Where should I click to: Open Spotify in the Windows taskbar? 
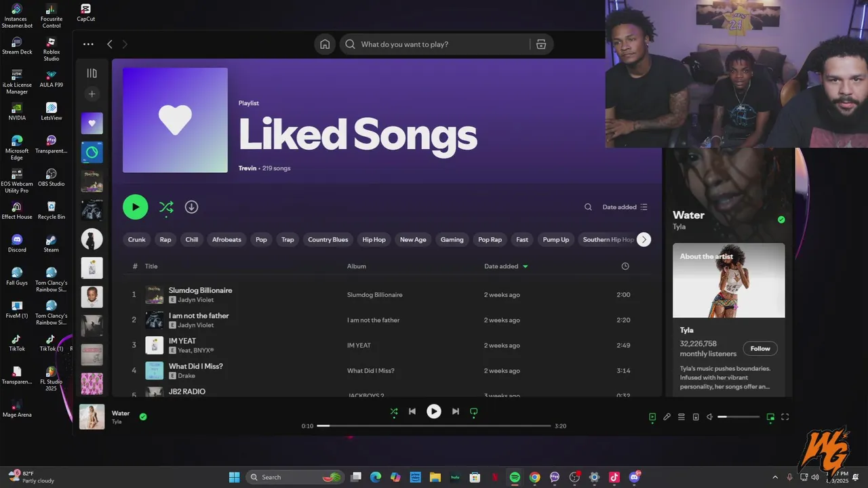(515, 477)
